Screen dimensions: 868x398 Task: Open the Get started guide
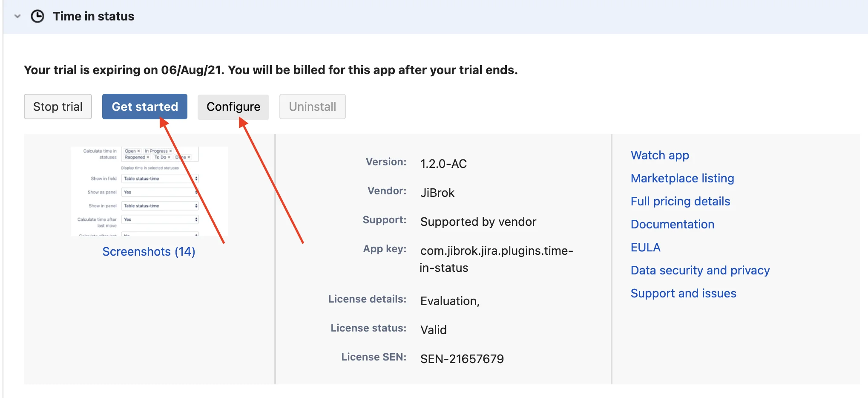tap(145, 107)
